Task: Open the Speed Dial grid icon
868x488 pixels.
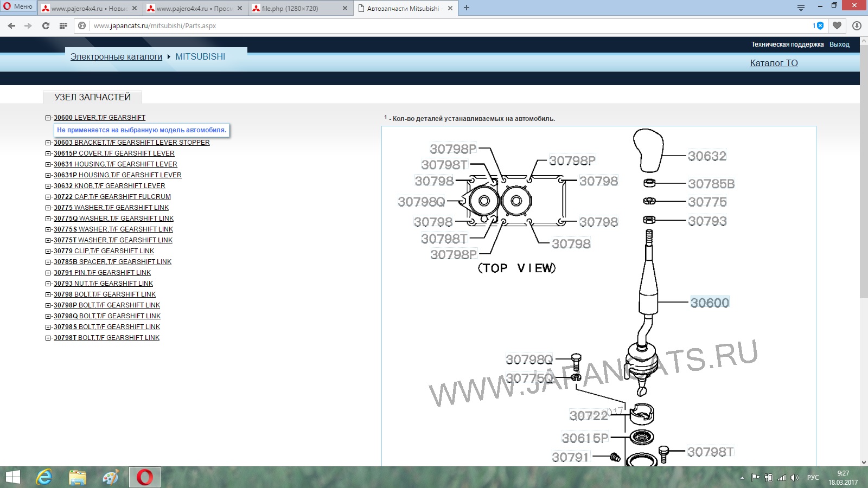Action: click(x=63, y=25)
